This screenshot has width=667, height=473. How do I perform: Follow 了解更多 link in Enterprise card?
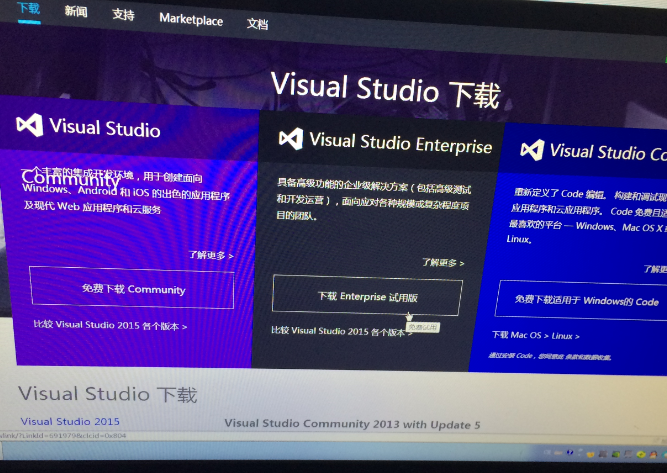[443, 262]
